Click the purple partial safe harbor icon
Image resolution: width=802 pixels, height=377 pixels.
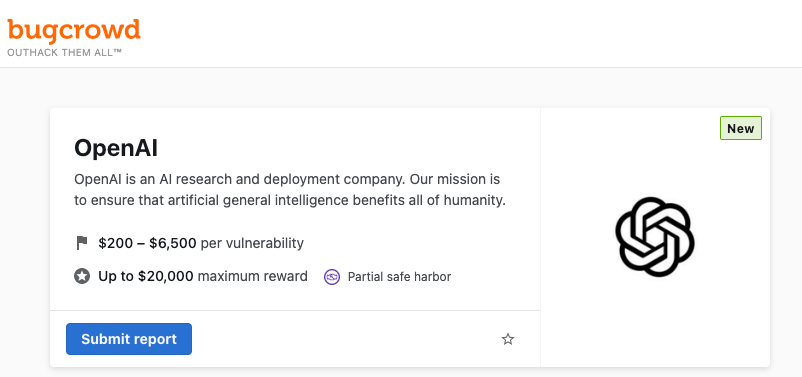pos(332,277)
